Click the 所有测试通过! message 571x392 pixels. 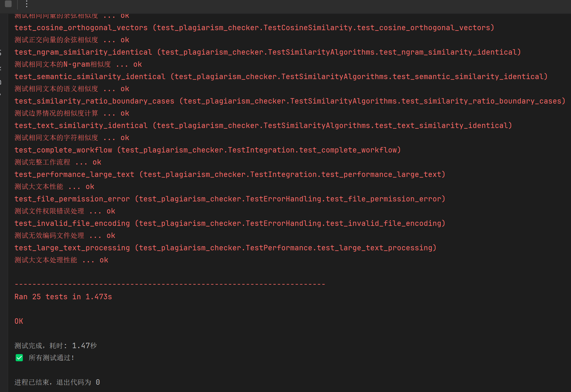(x=51, y=358)
